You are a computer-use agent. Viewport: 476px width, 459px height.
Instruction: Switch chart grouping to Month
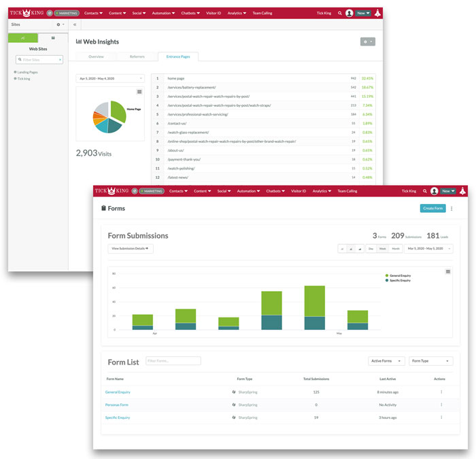click(396, 249)
